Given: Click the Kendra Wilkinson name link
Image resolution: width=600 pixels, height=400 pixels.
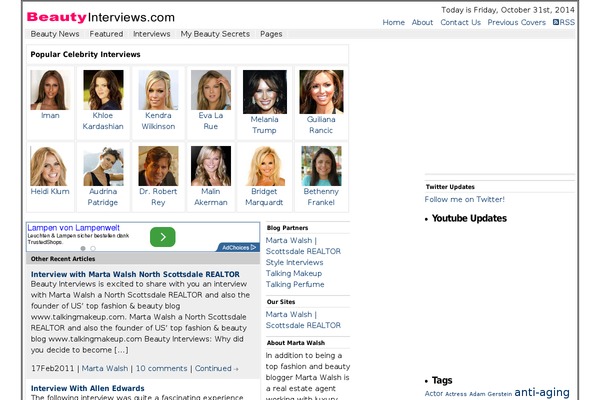Looking at the screenshot, I should pos(158,121).
